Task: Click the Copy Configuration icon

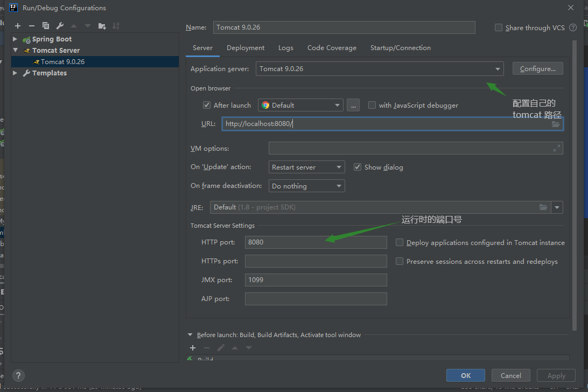Action: click(46, 26)
